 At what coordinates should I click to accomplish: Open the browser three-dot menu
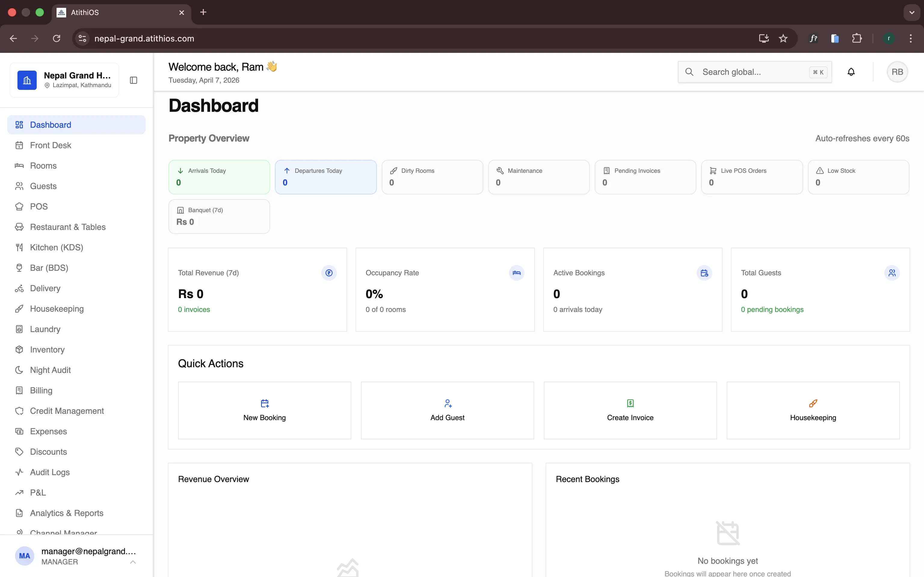911,38
